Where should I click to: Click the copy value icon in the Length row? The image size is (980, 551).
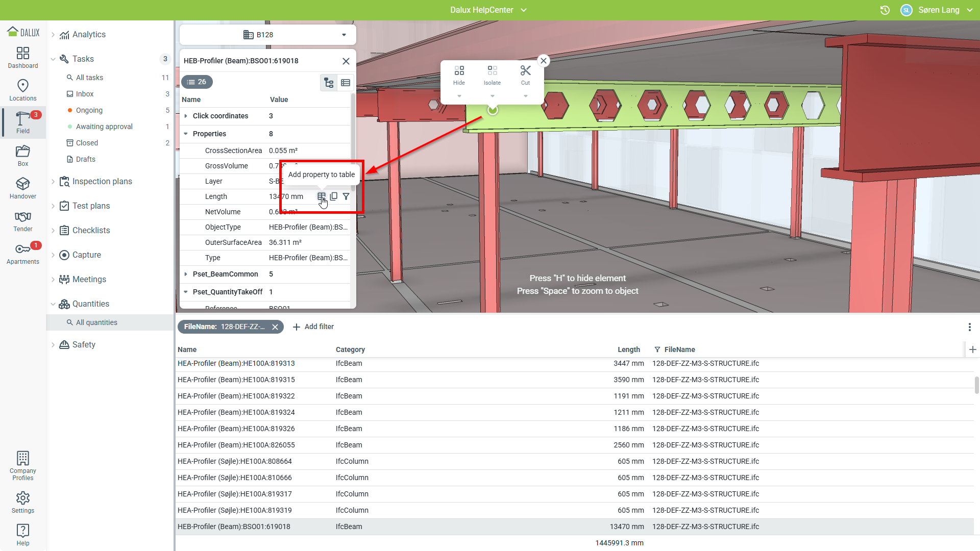[334, 196]
